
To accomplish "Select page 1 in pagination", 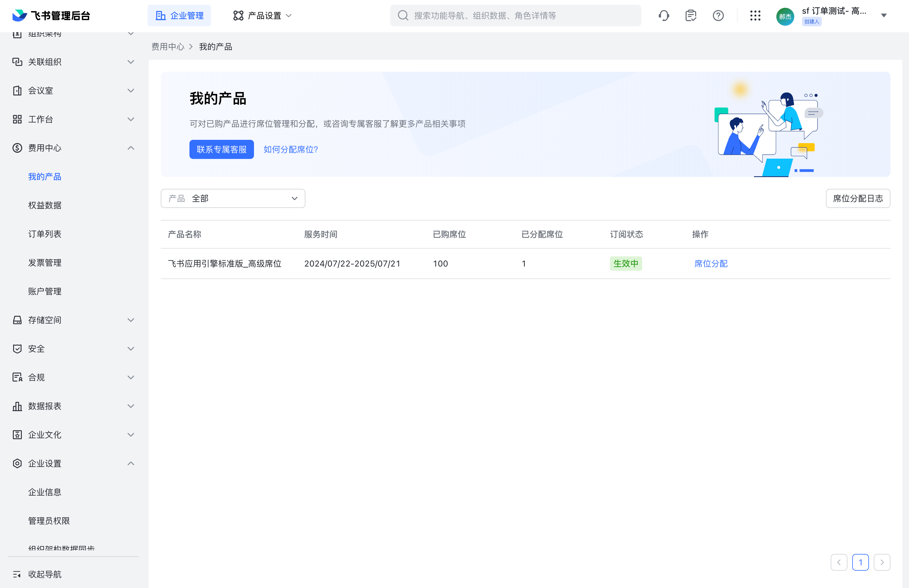I will click(861, 562).
